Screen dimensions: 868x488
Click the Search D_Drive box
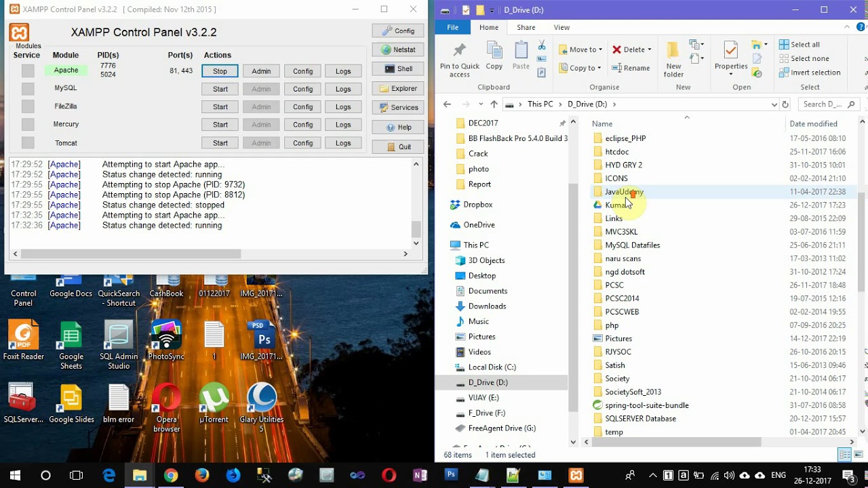click(x=829, y=104)
